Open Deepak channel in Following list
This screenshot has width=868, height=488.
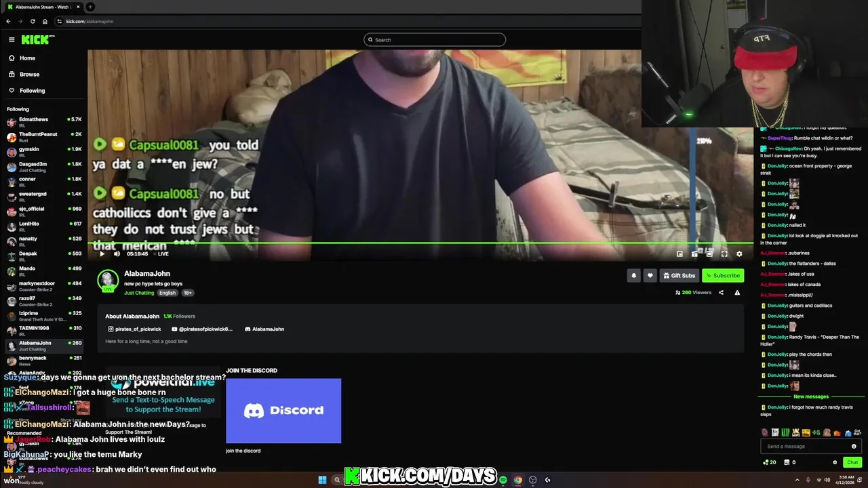pos(43,256)
